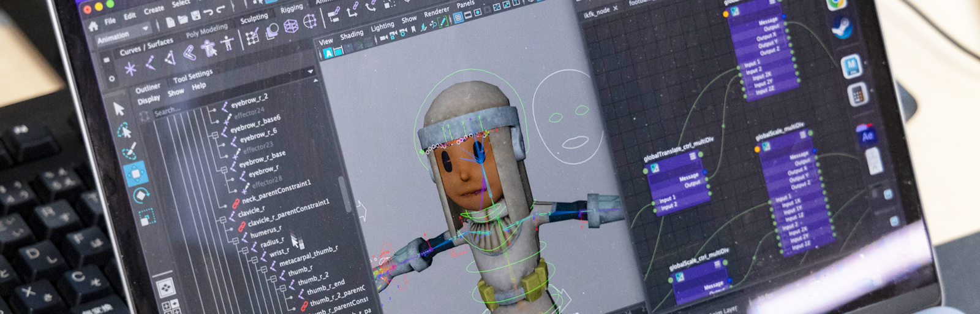Viewport: 980px width, 314px height.
Task: Switch to the Sculpting shelf tab
Action: tap(254, 18)
